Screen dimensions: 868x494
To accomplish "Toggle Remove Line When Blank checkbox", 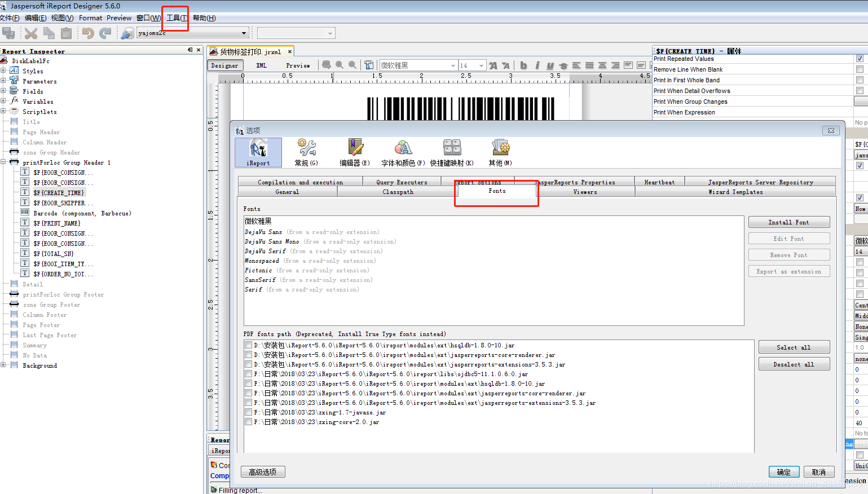I will (860, 69).
